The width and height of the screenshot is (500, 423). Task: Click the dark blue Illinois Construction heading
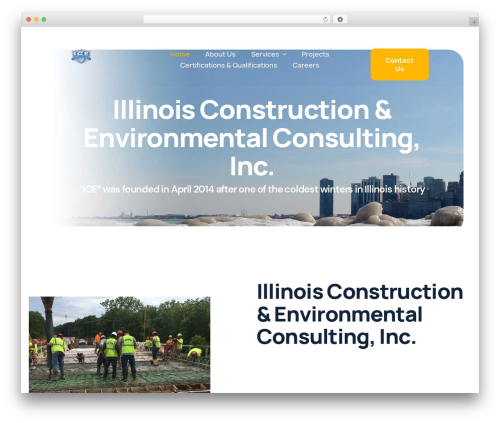click(360, 315)
